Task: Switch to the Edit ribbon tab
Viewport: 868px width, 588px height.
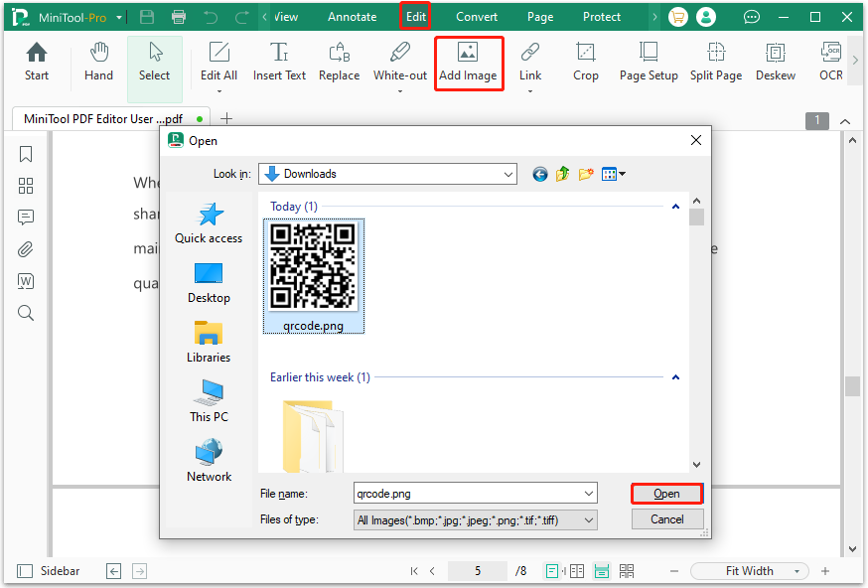Action: [x=416, y=17]
